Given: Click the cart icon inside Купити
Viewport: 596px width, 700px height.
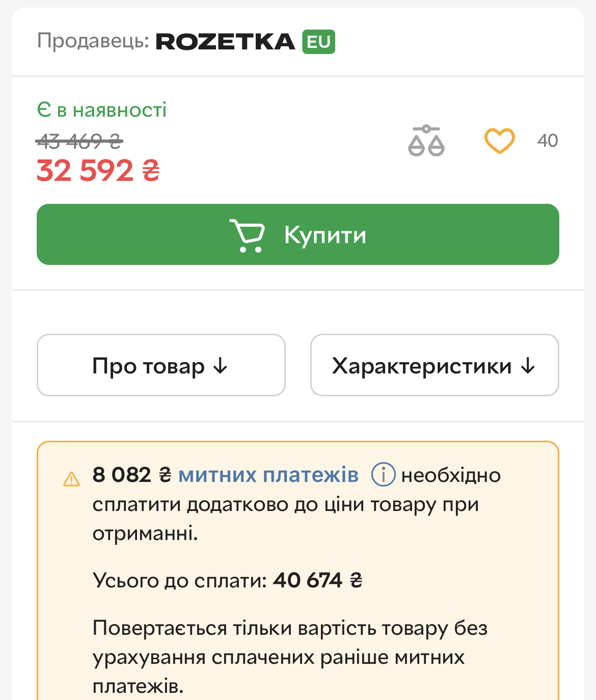Looking at the screenshot, I should (247, 235).
